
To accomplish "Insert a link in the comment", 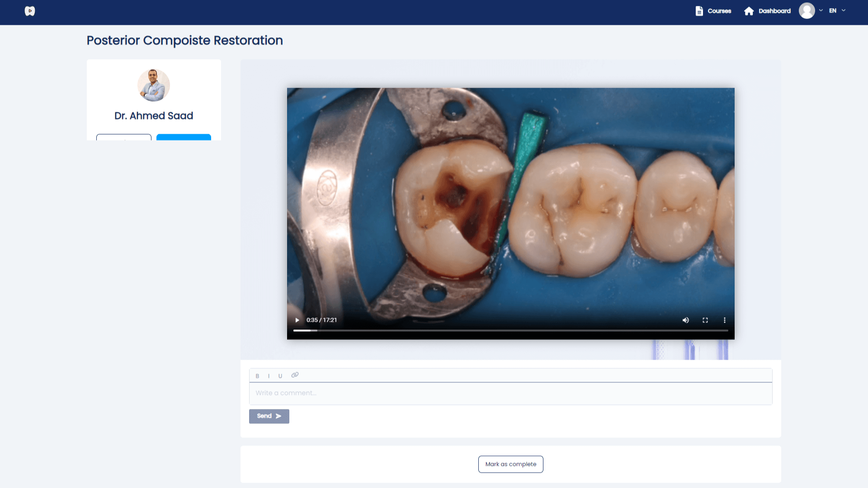I will pos(295,375).
